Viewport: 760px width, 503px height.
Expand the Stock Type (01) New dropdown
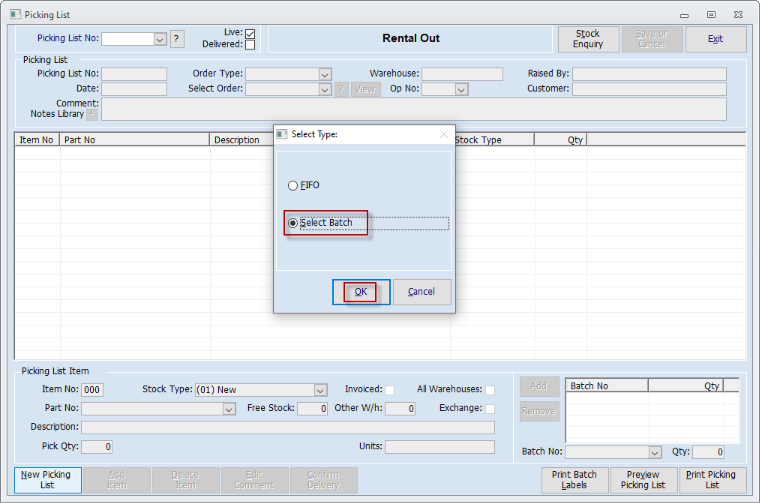click(320, 390)
